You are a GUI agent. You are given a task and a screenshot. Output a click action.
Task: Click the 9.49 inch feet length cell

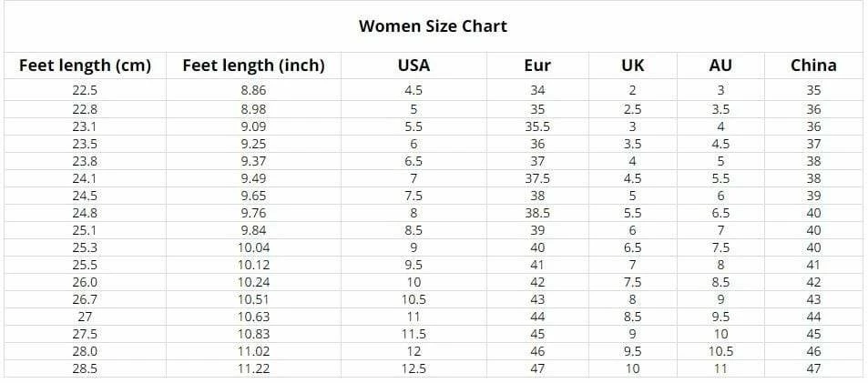click(x=253, y=178)
